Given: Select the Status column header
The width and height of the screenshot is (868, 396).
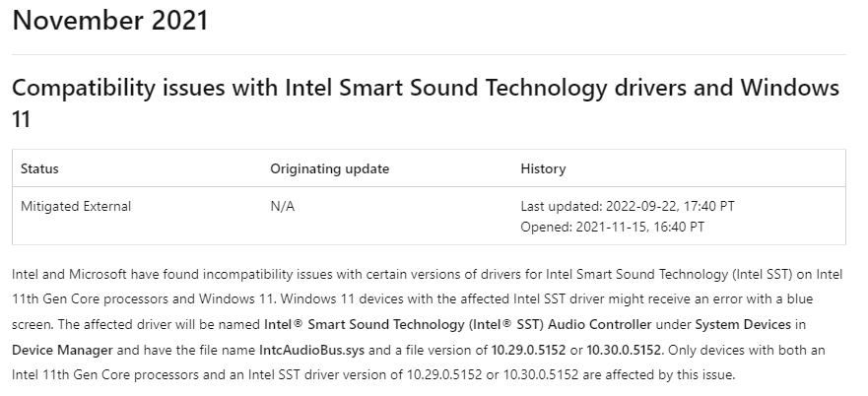Looking at the screenshot, I should coord(39,168).
